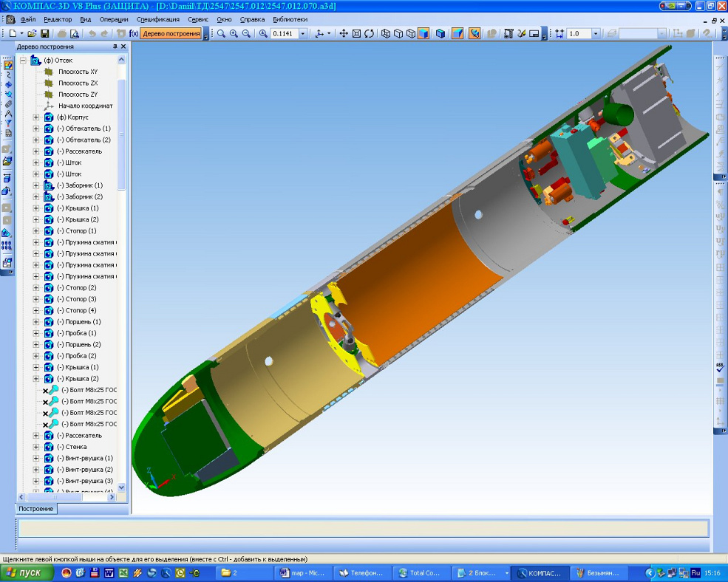Open an existing file with the folder icon
Screen dimensions: 728x582
click(32, 34)
